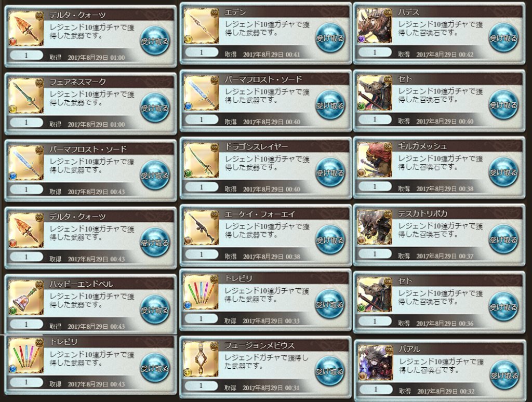Claim the Baal summon stone
Screen dimensions: 532x402
[x=504, y=375]
